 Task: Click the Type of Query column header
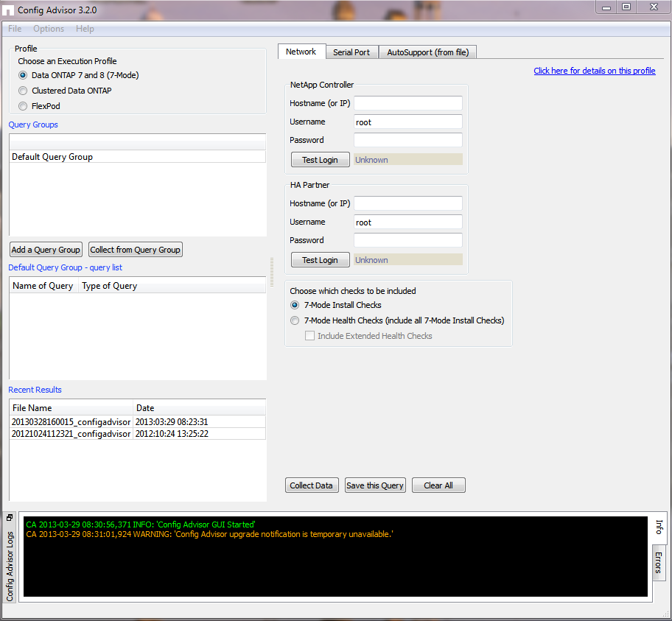pos(172,286)
